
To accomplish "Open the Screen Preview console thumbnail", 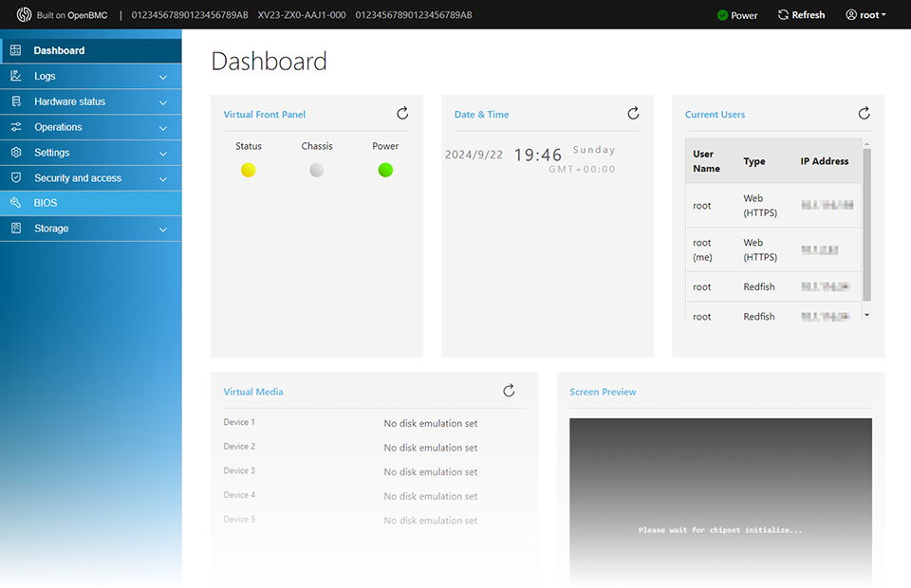I will (x=720, y=503).
